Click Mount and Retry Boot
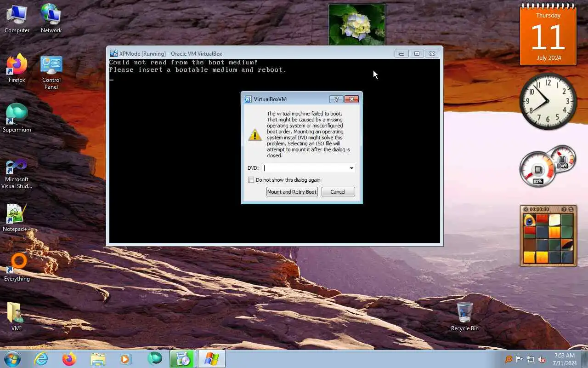The image size is (588, 368). pyautogui.click(x=292, y=192)
